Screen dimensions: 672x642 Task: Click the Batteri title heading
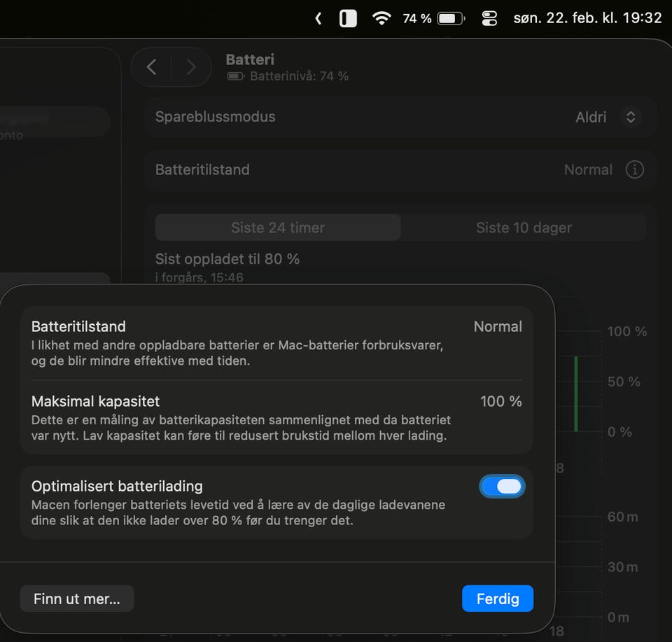250,60
